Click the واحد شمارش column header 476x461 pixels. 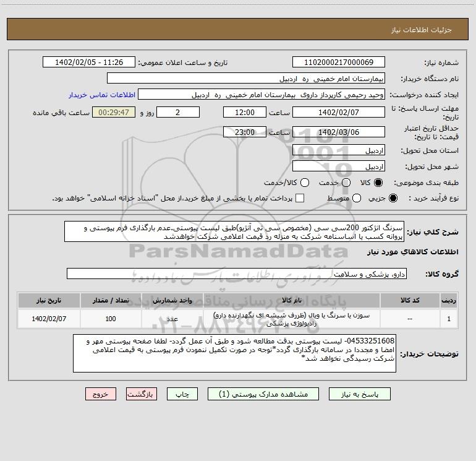point(172,301)
